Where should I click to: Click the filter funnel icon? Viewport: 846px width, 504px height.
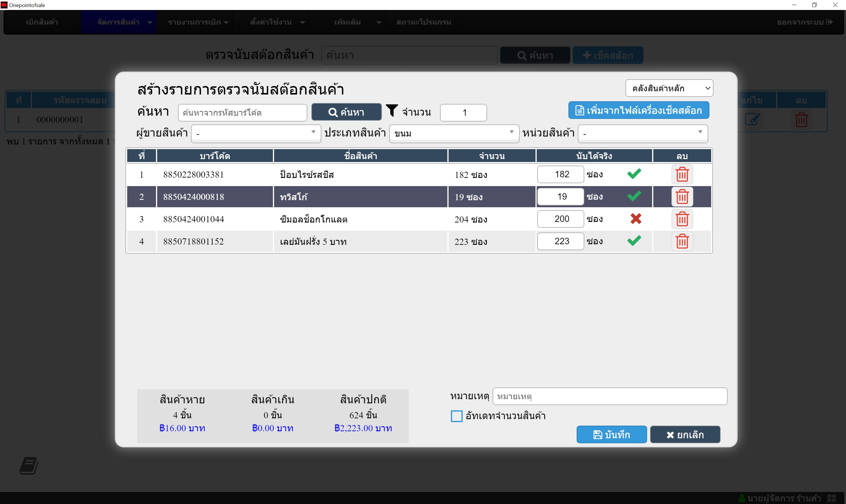[x=392, y=111]
